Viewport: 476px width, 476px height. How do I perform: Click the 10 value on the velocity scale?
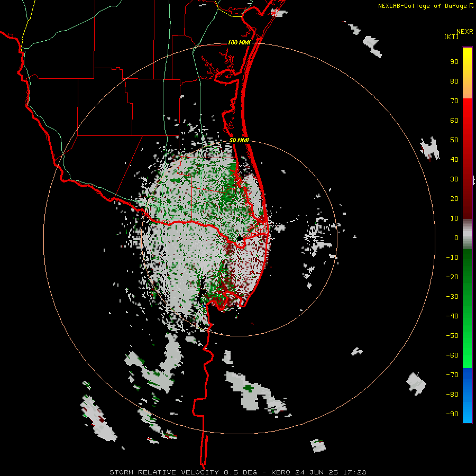tap(454, 218)
